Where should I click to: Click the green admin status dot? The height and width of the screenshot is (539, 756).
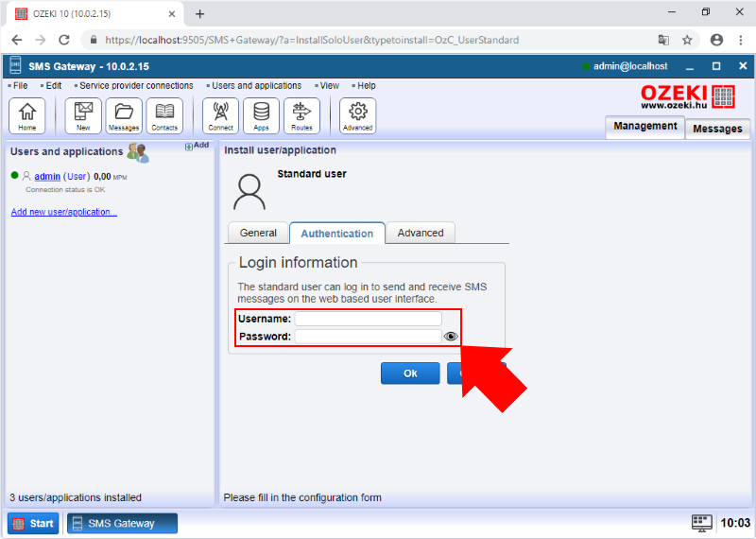coord(15,175)
